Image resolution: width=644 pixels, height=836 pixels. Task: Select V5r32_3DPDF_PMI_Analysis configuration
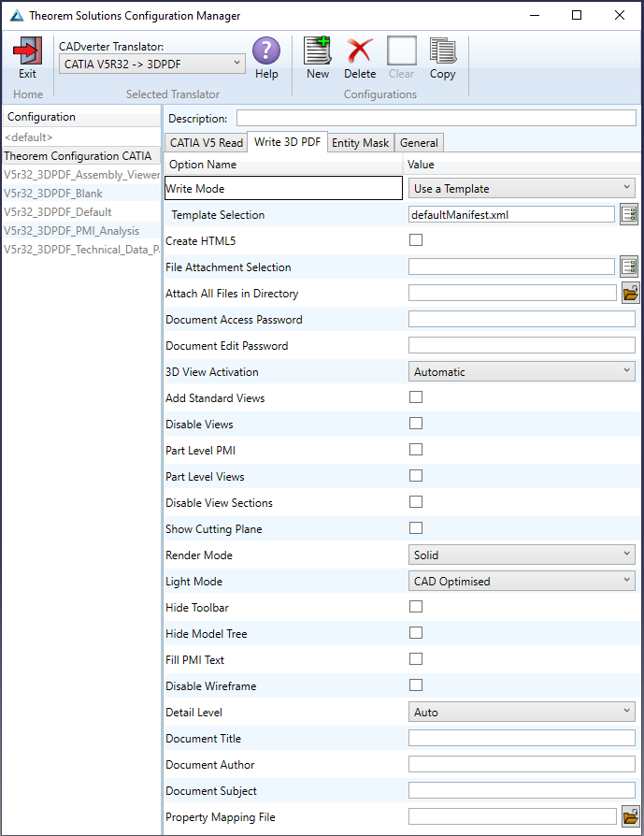pos(81,230)
